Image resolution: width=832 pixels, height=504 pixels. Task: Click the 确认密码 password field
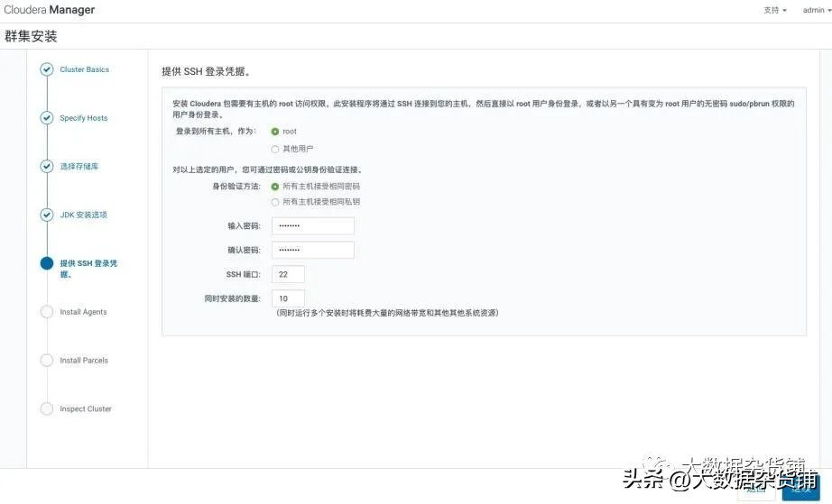313,250
